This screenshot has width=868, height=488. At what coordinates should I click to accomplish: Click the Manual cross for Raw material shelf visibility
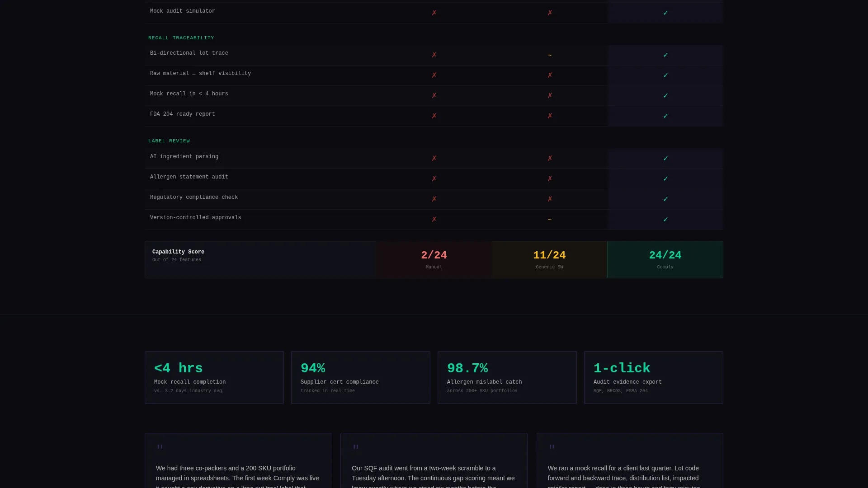point(434,75)
